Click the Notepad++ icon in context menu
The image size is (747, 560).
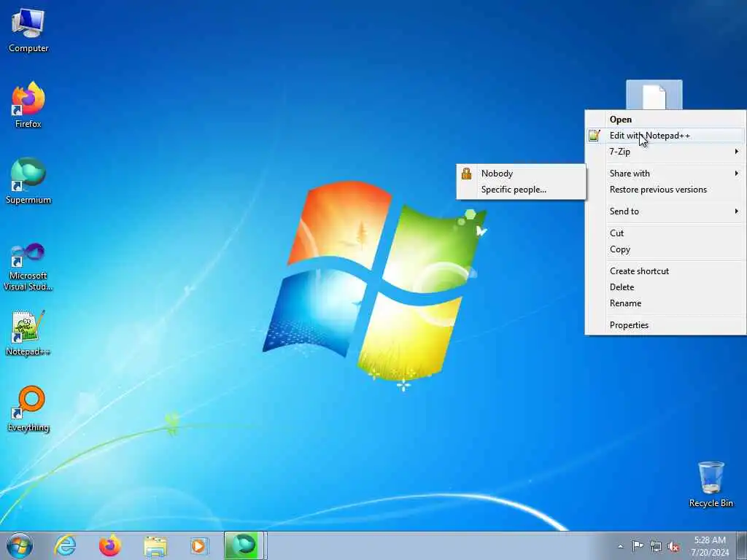pyautogui.click(x=594, y=136)
